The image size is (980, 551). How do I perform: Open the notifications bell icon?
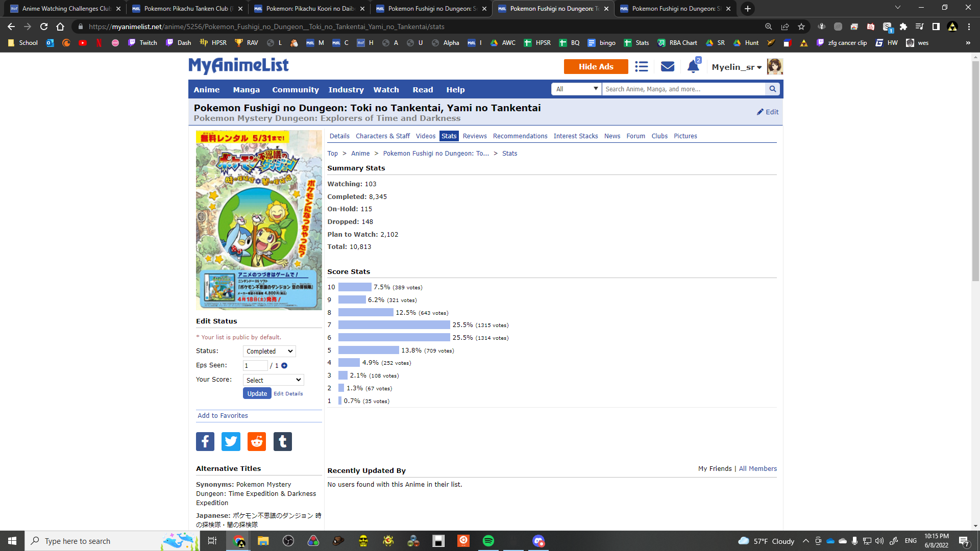693,67
